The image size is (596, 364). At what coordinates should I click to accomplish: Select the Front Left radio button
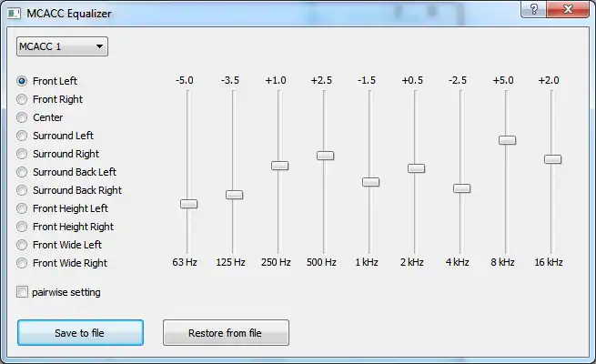click(22, 81)
